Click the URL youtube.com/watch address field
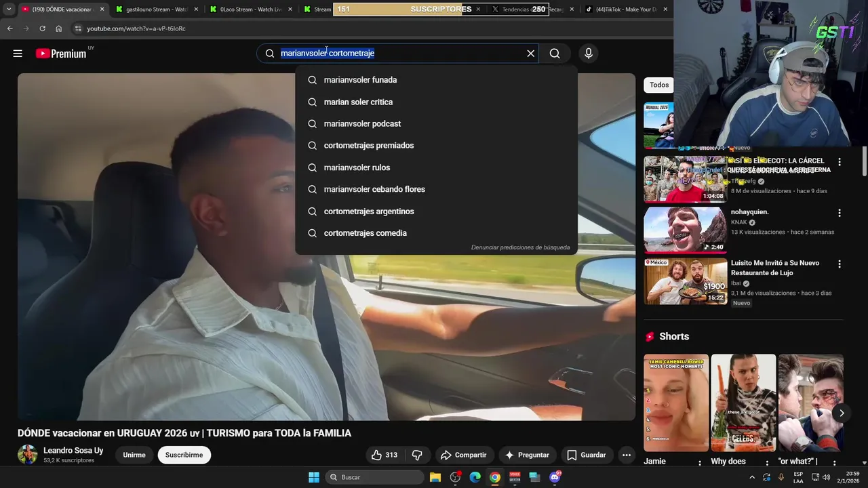Viewport: 868px width, 488px height. 136,28
